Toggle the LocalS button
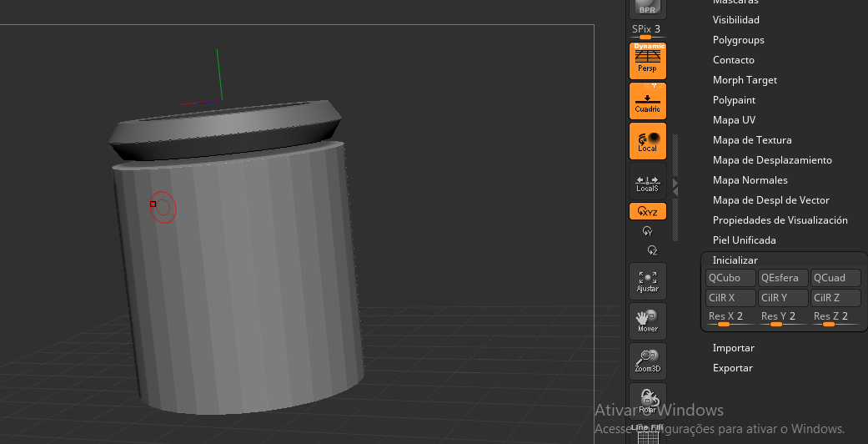Viewport: 868px width, 444px height. (x=648, y=181)
